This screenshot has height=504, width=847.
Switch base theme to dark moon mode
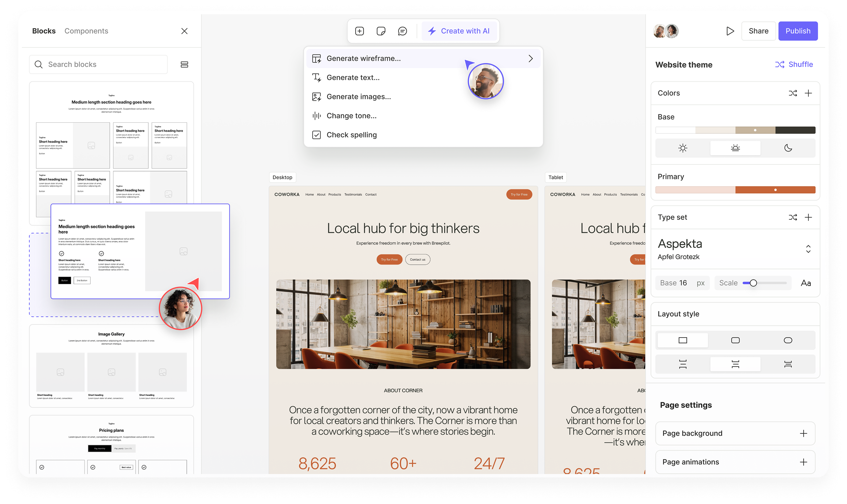(x=788, y=148)
